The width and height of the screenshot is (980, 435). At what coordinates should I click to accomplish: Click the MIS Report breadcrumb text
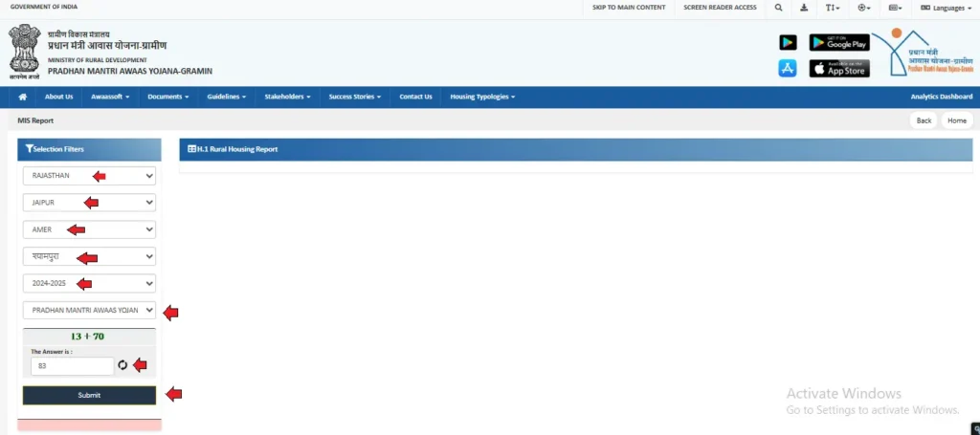(35, 120)
